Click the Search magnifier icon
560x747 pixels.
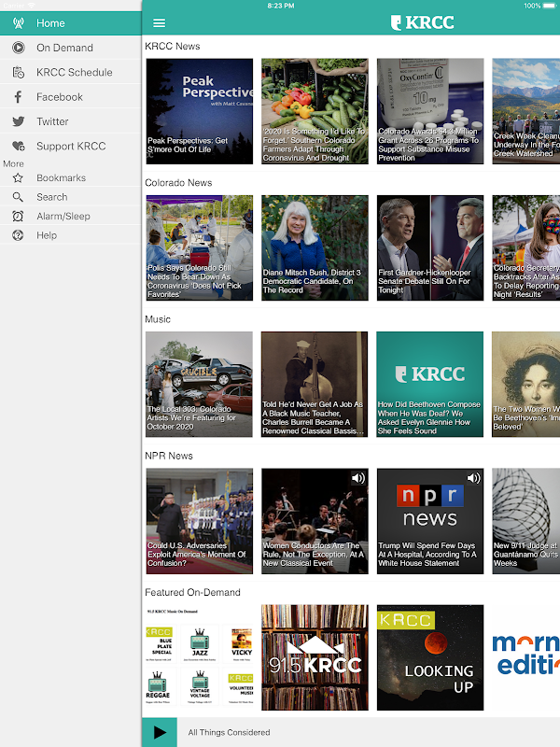18,197
